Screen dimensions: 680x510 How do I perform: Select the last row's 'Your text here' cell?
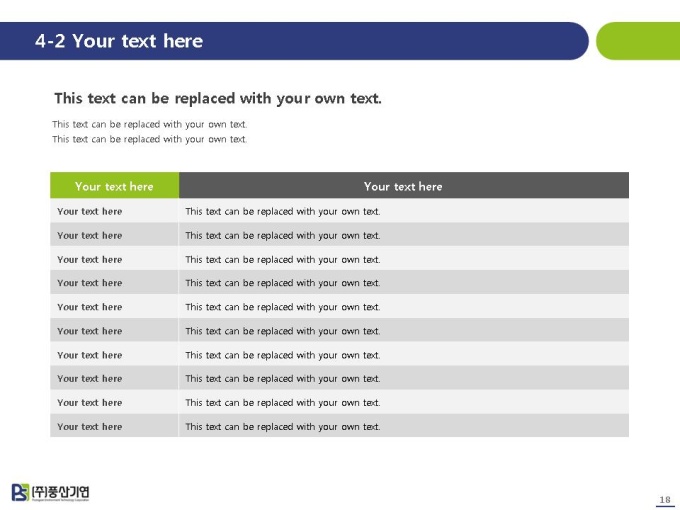point(114,426)
